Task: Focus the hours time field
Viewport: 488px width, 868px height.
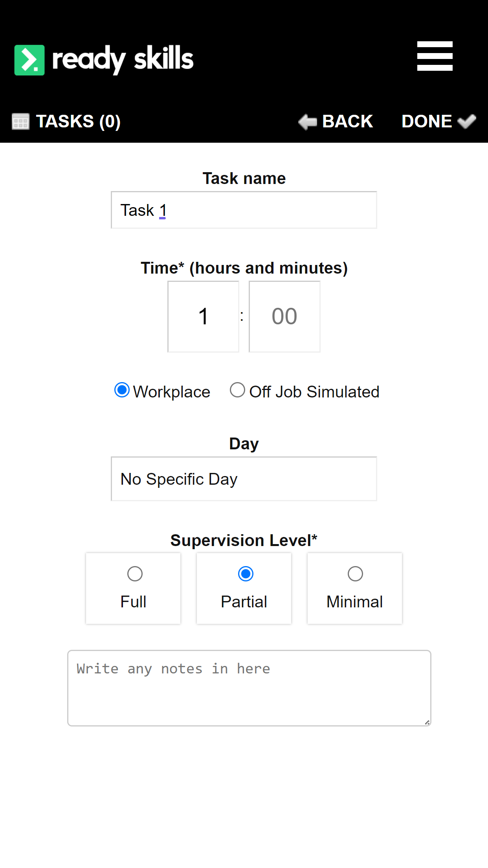Action: click(203, 316)
